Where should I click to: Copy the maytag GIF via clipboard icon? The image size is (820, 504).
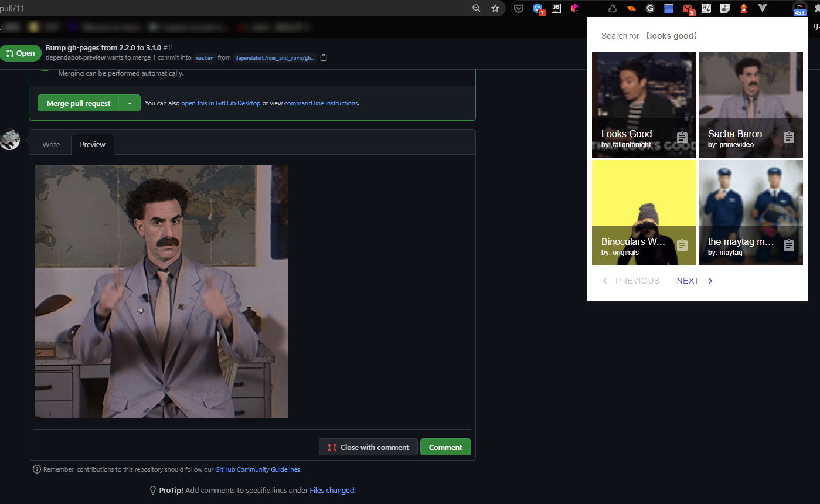coord(789,246)
